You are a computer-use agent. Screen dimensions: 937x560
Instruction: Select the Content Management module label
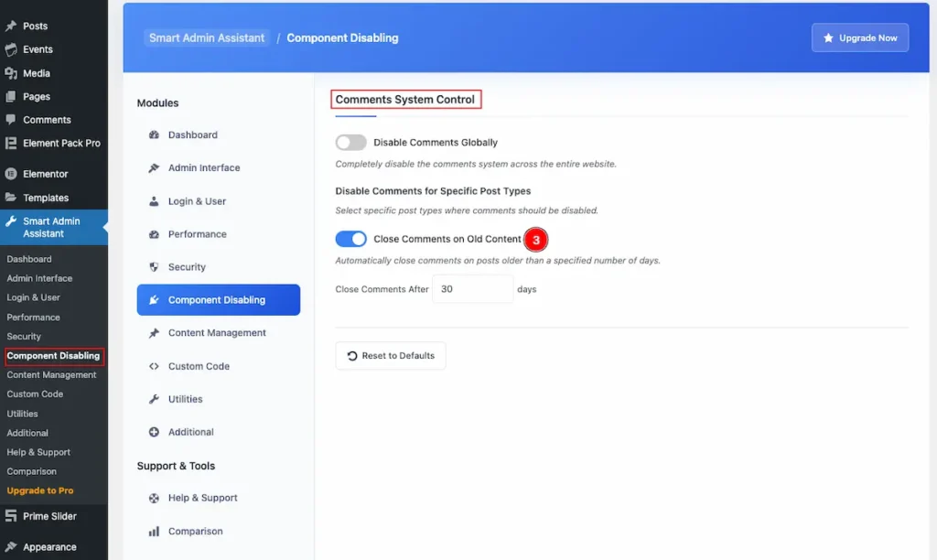pyautogui.click(x=217, y=333)
